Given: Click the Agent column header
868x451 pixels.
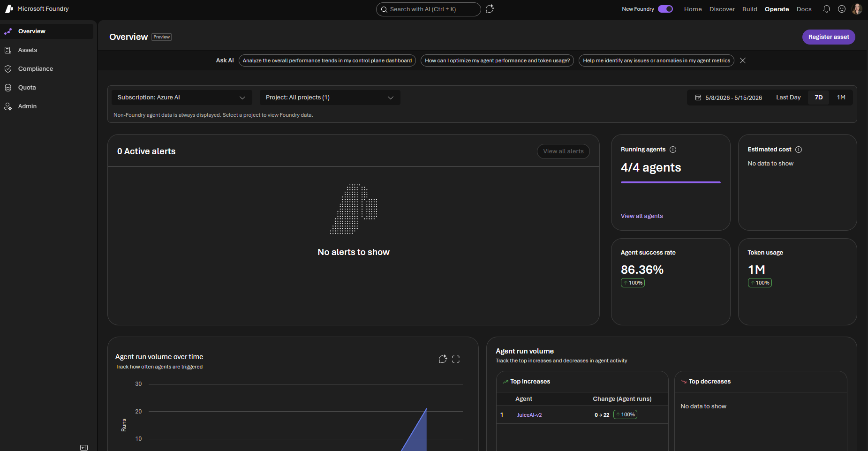Looking at the screenshot, I should (524, 399).
